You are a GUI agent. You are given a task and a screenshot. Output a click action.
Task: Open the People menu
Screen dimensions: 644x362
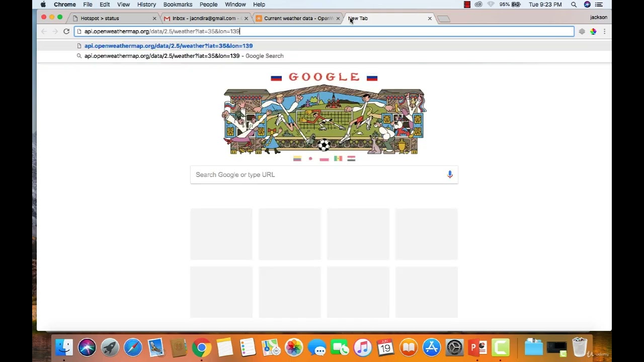(208, 5)
